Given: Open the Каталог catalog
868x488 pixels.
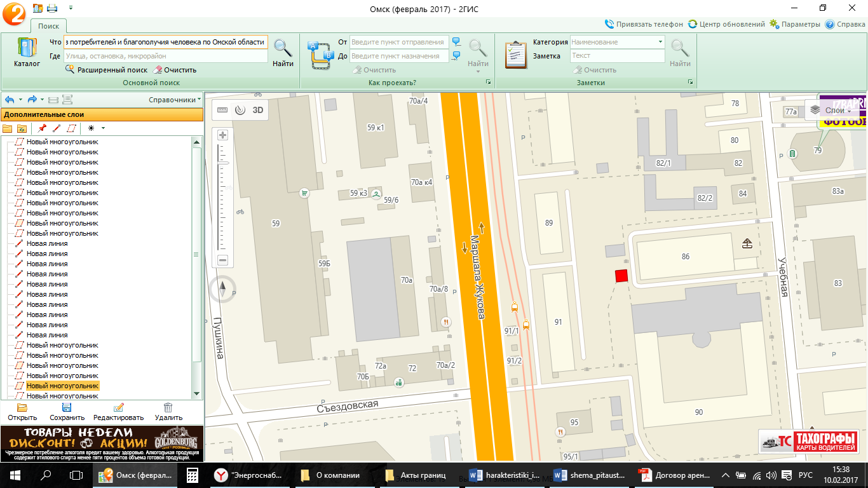Looking at the screenshot, I should click(x=27, y=52).
